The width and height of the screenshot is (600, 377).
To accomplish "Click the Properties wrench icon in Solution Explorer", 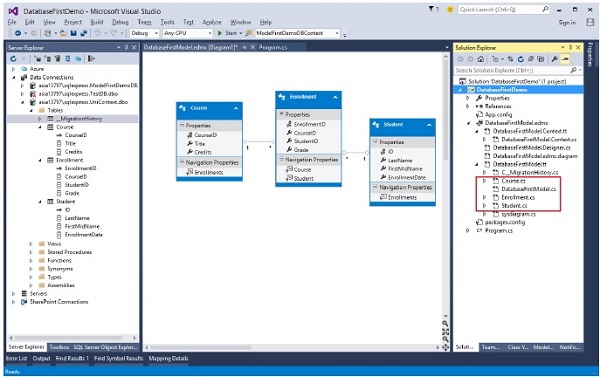I will (554, 59).
